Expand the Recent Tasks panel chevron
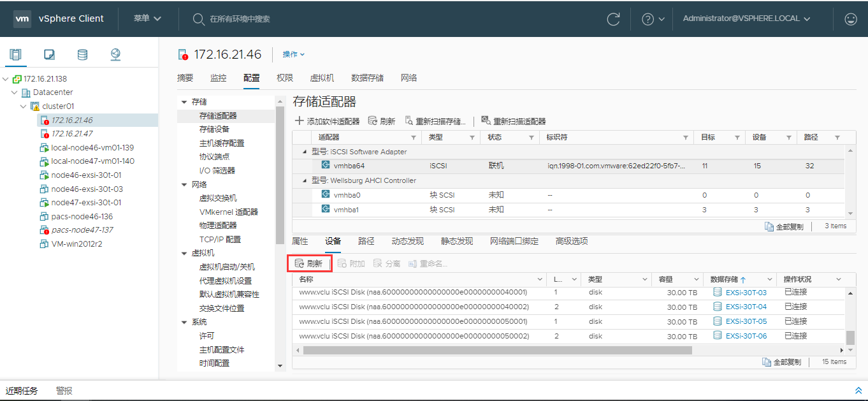Viewport: 868px width, 401px height. pos(858,390)
